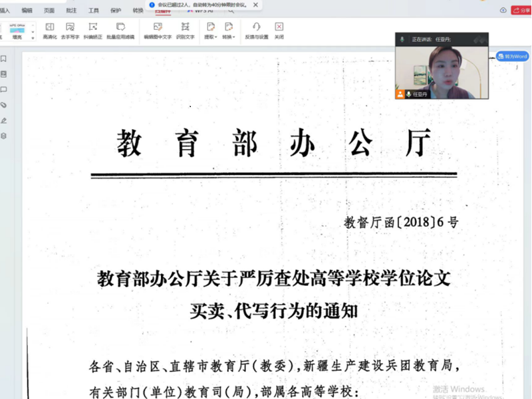Toggle the microphone icon in speaker bar
The image size is (532, 399).
click(402, 39)
